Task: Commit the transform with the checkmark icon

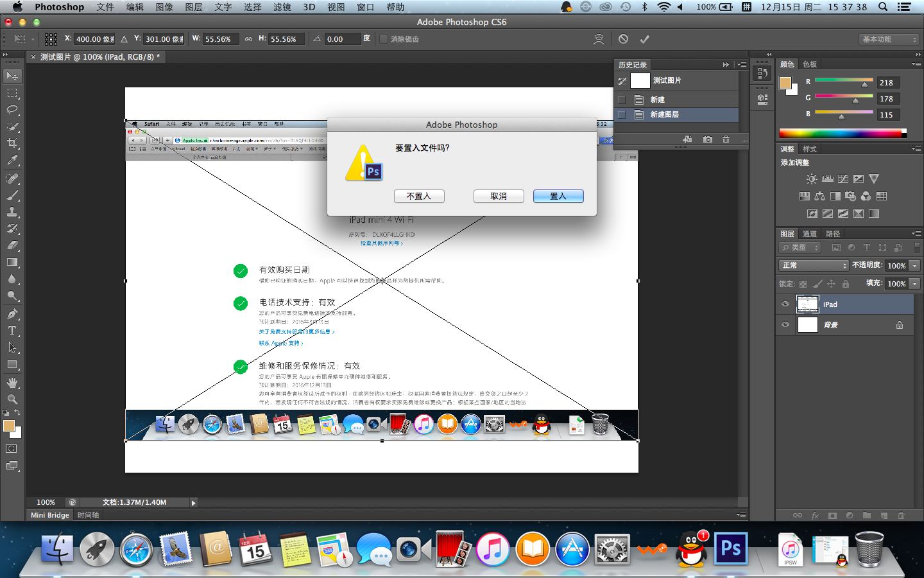Action: 644,39
